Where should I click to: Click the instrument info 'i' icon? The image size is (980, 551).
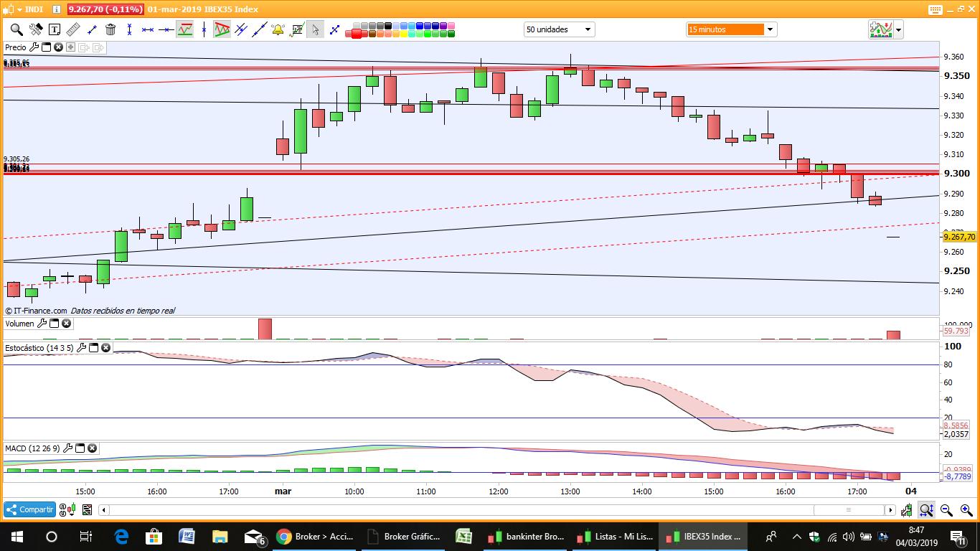[57, 9]
